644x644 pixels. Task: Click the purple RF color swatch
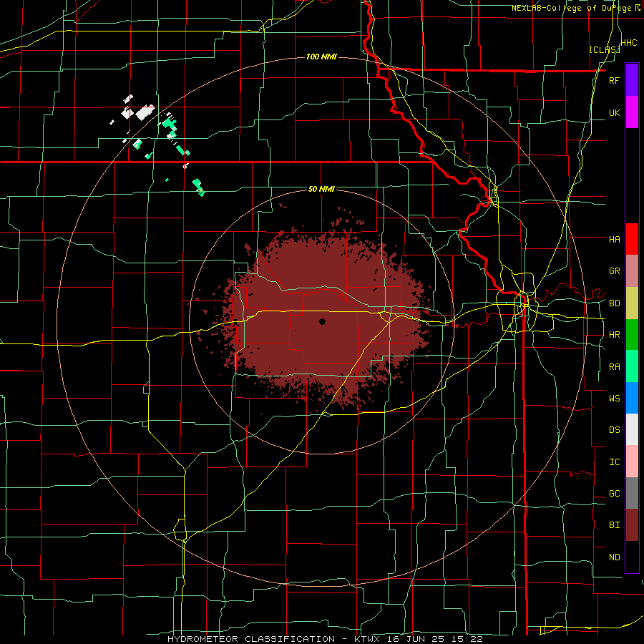(x=632, y=79)
